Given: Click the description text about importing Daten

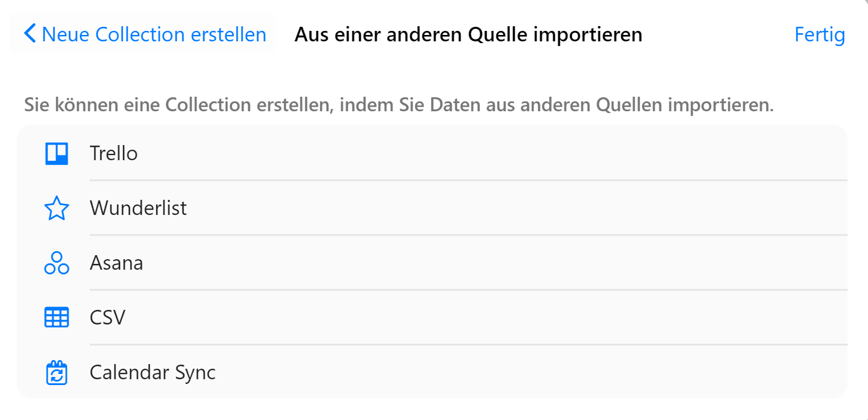Looking at the screenshot, I should click(399, 105).
